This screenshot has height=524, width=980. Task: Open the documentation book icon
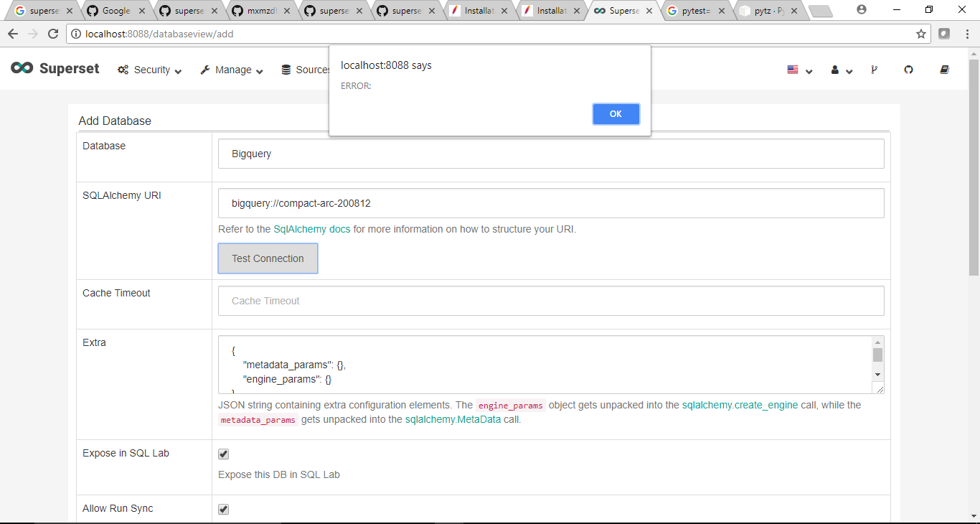944,70
